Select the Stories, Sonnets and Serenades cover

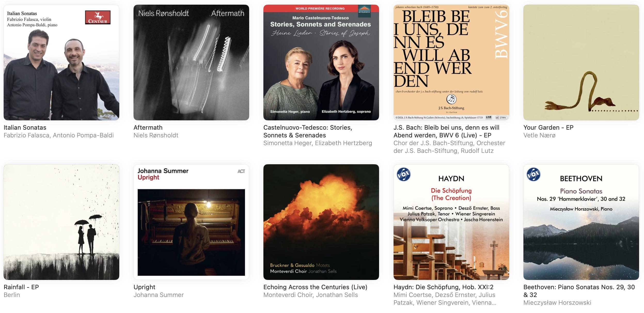pos(321,62)
